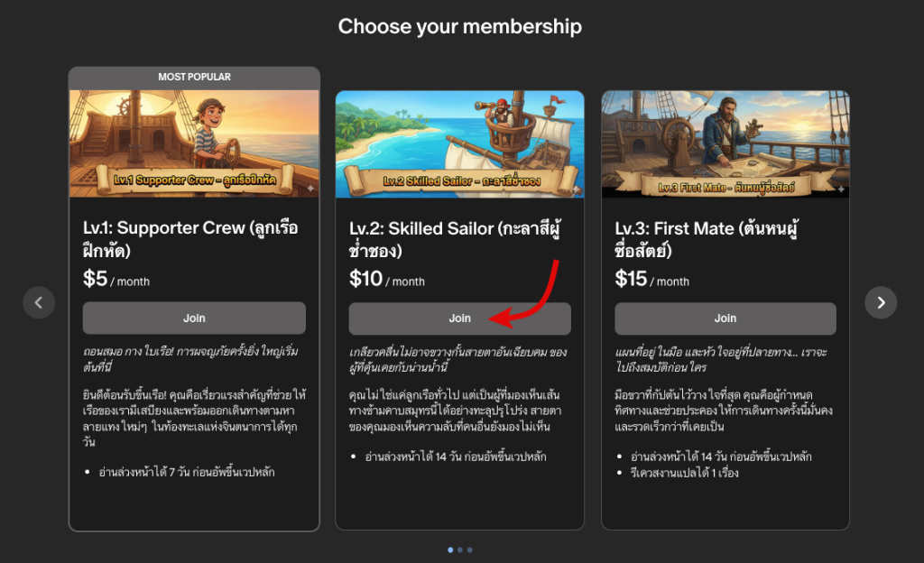
Task: Click the Choose your membership heading
Action: pos(460,27)
